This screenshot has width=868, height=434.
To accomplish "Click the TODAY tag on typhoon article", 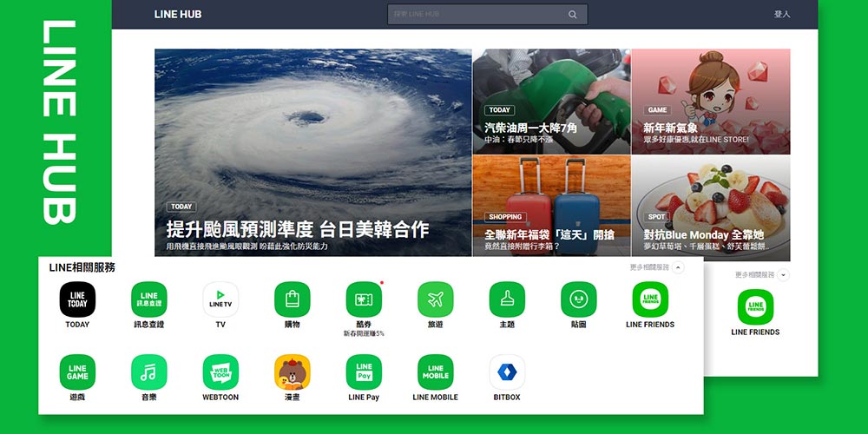I will tap(181, 207).
